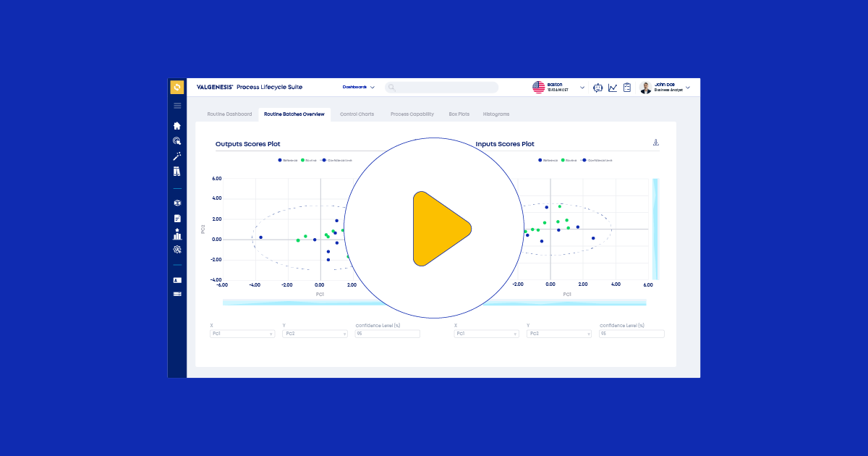868x456 pixels.
Task: Click the ValGenesis logo icon in sidebar
Action: (177, 88)
